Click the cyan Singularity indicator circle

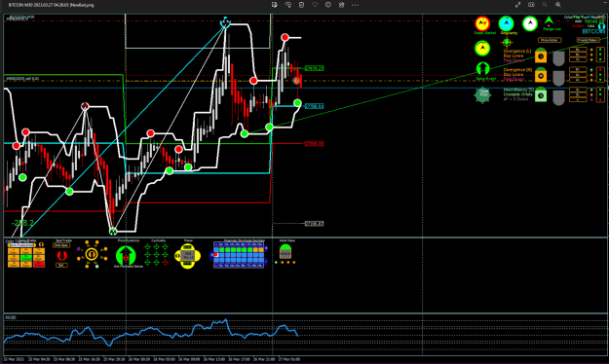click(x=506, y=23)
